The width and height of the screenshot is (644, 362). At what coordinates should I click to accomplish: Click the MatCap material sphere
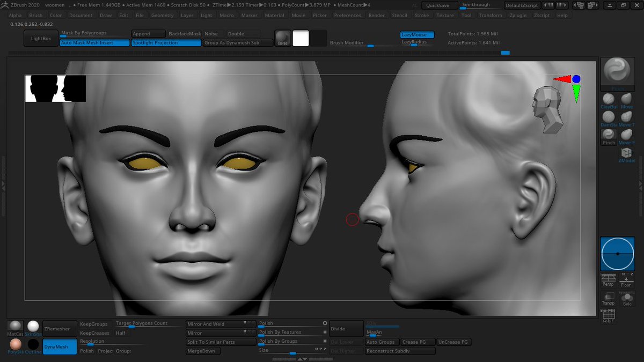[15, 327]
